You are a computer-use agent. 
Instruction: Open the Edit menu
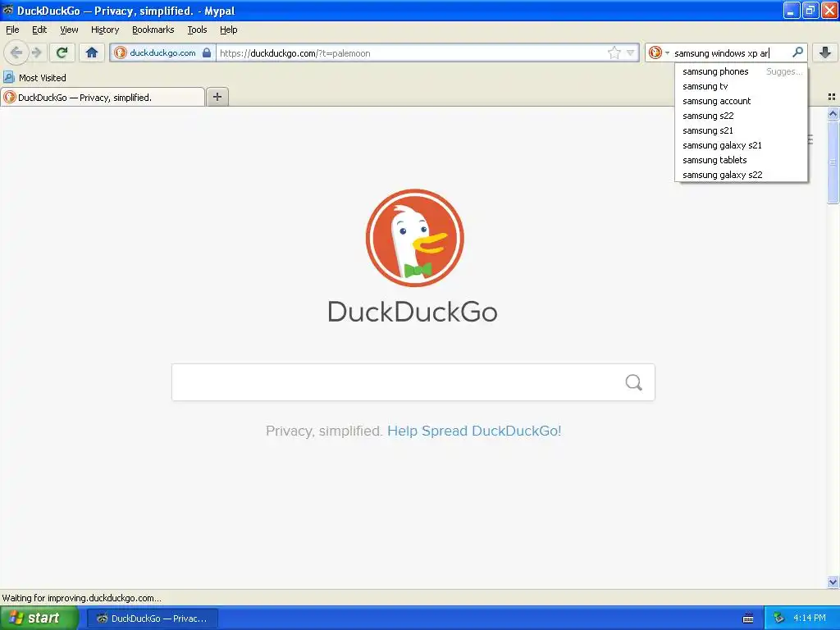pyautogui.click(x=39, y=30)
